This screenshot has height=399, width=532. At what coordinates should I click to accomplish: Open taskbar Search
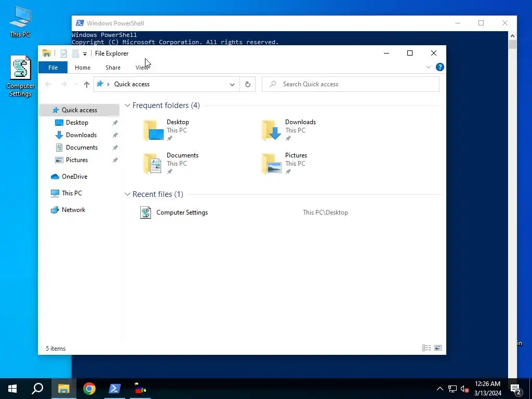(37, 389)
